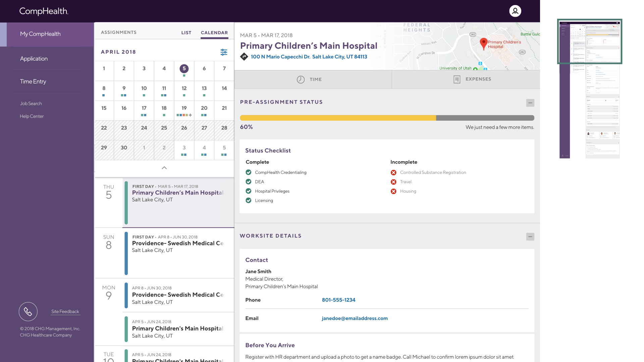Select April 10 on the calendar

click(x=144, y=90)
